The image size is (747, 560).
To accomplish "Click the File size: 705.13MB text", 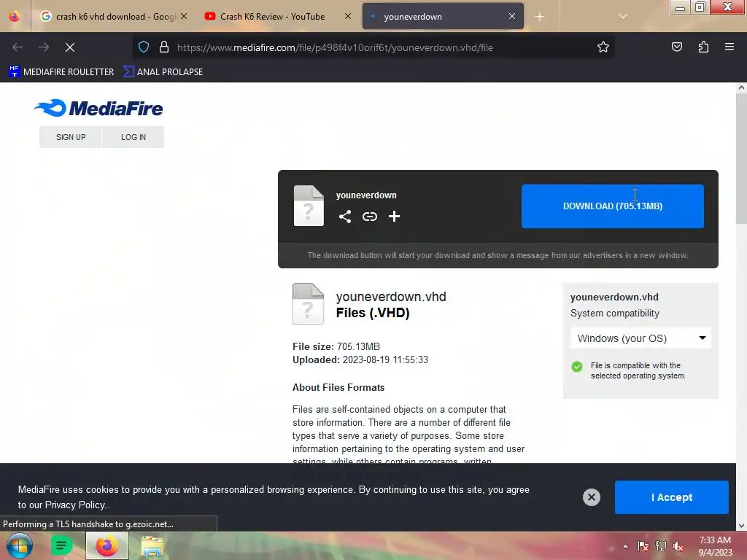I will click(x=336, y=346).
